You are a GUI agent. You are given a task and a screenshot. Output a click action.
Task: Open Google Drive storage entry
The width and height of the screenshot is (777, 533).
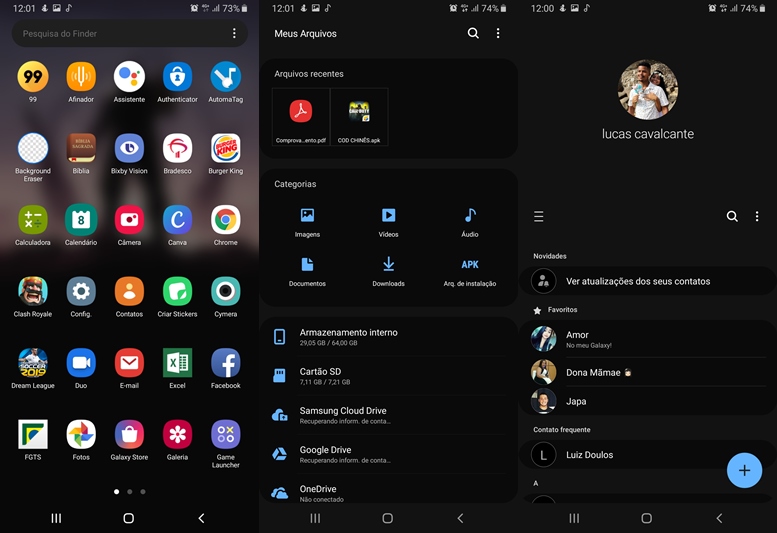point(388,454)
